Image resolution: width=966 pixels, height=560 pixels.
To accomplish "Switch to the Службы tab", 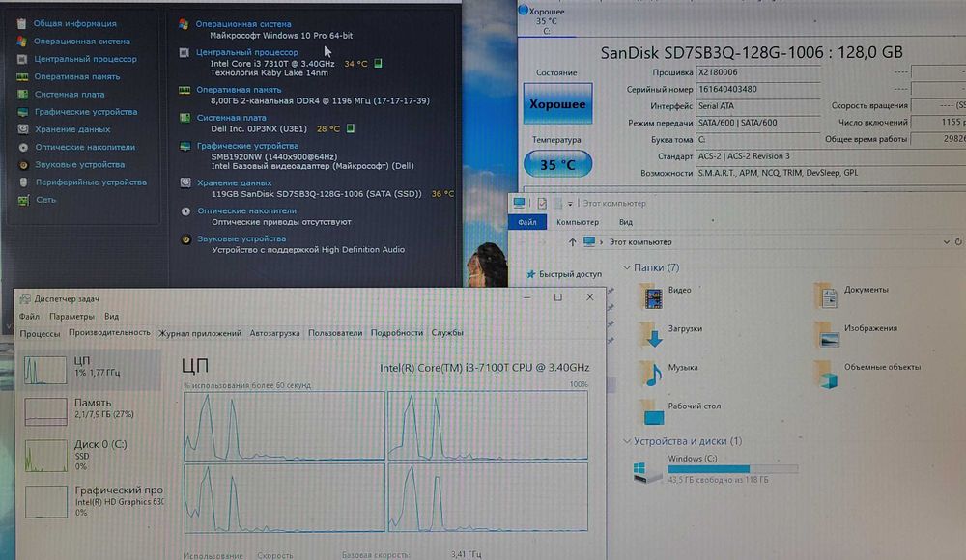I will (x=447, y=333).
